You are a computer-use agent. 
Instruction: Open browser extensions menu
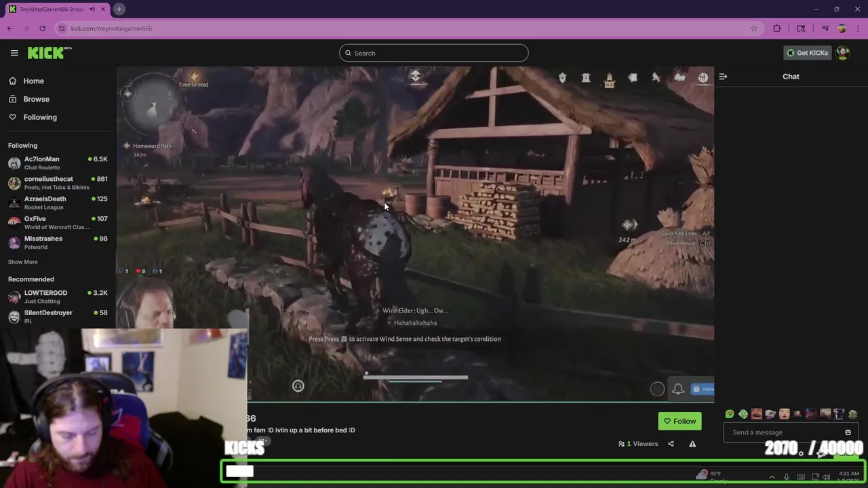click(x=777, y=28)
